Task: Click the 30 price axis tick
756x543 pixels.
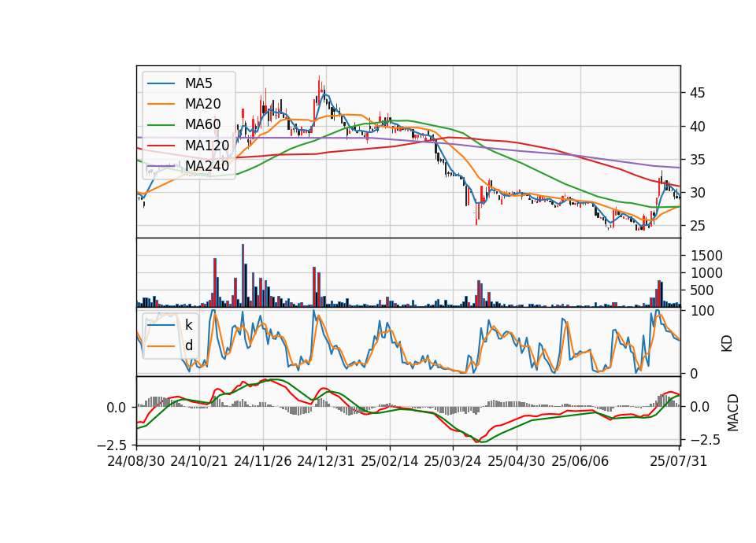Action: click(x=698, y=193)
